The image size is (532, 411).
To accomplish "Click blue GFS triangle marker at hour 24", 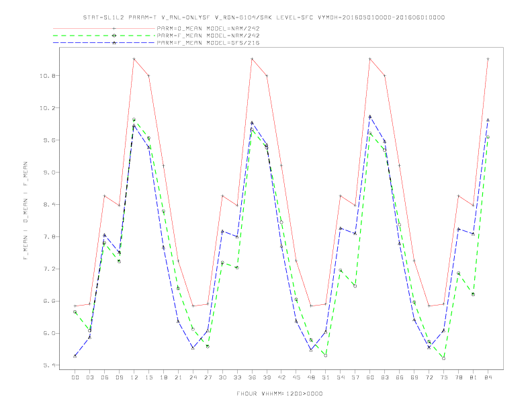I will [193, 349].
